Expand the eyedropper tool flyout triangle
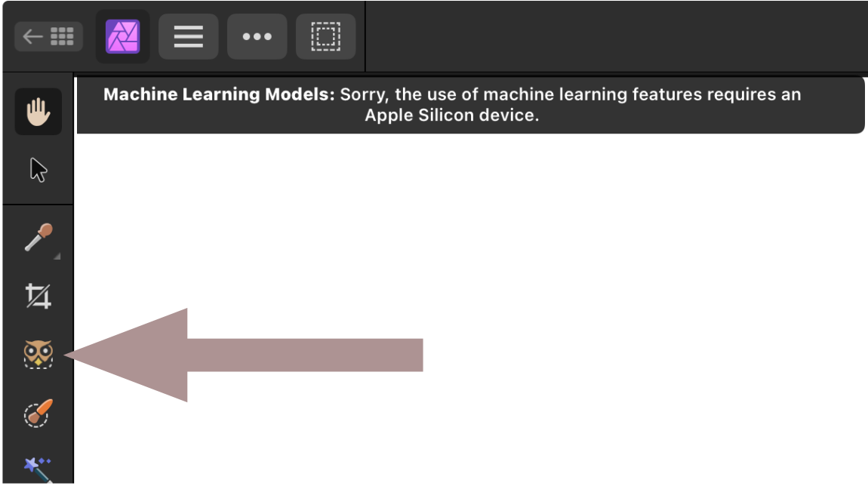The image size is (868, 486). 57,257
